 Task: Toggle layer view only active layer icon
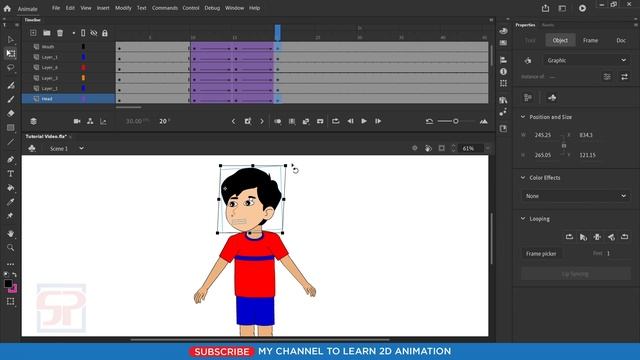coord(33,121)
